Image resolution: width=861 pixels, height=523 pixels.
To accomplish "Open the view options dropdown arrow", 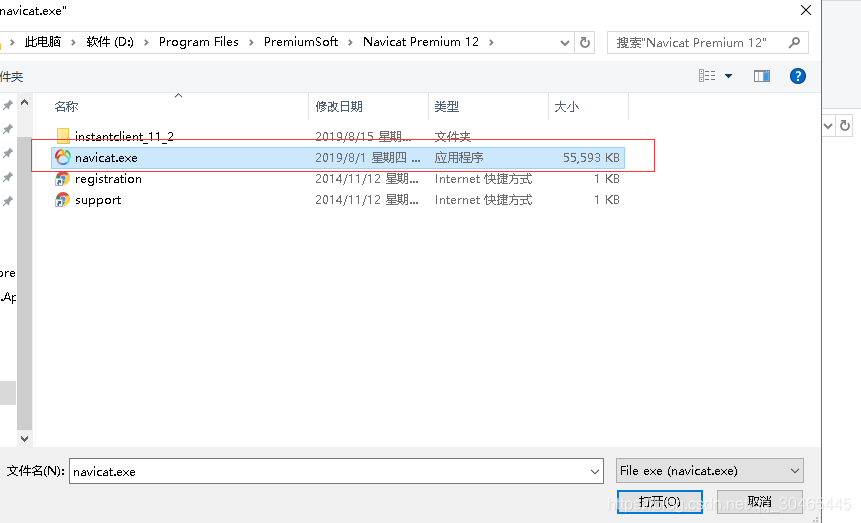I will pyautogui.click(x=728, y=76).
